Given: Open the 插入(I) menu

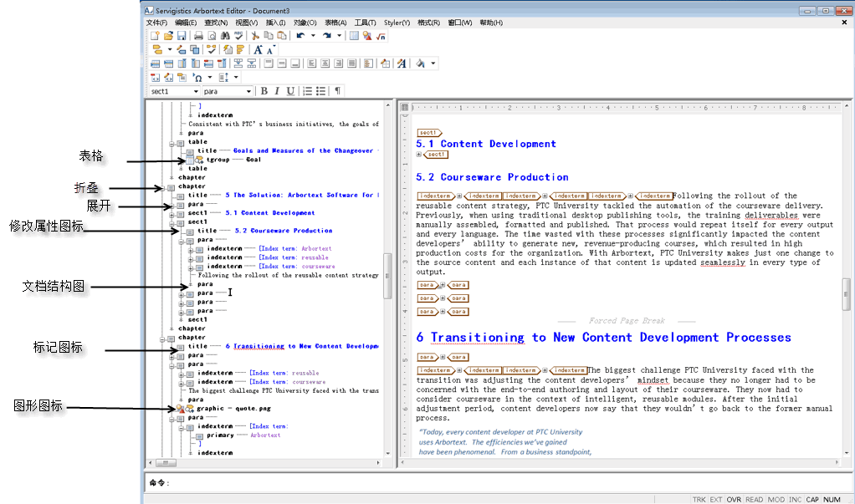Looking at the screenshot, I should pyautogui.click(x=276, y=23).
